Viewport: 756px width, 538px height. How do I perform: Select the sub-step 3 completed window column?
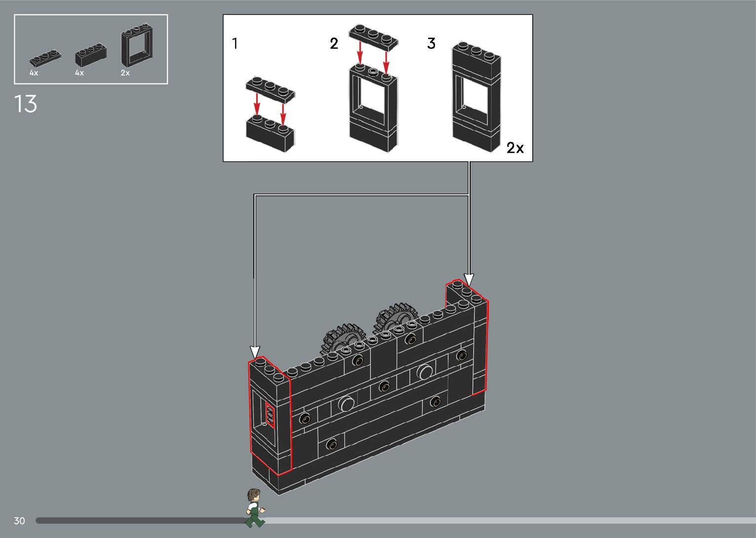(476, 97)
